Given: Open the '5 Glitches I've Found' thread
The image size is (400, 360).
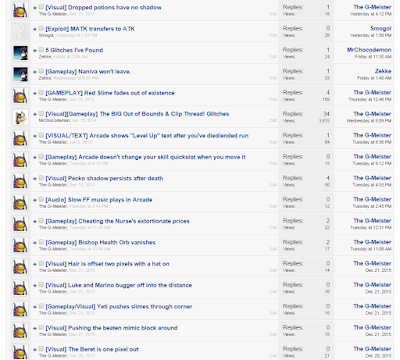Looking at the screenshot, I should click(74, 50).
